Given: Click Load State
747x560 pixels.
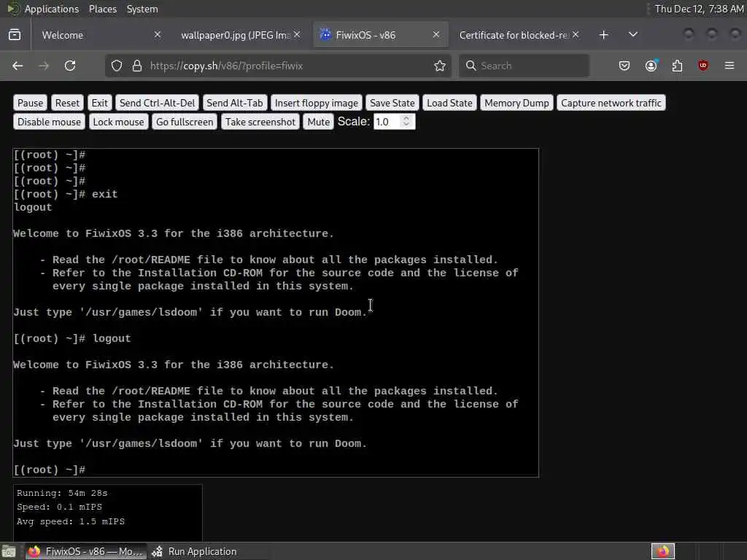Looking at the screenshot, I should coord(449,103).
